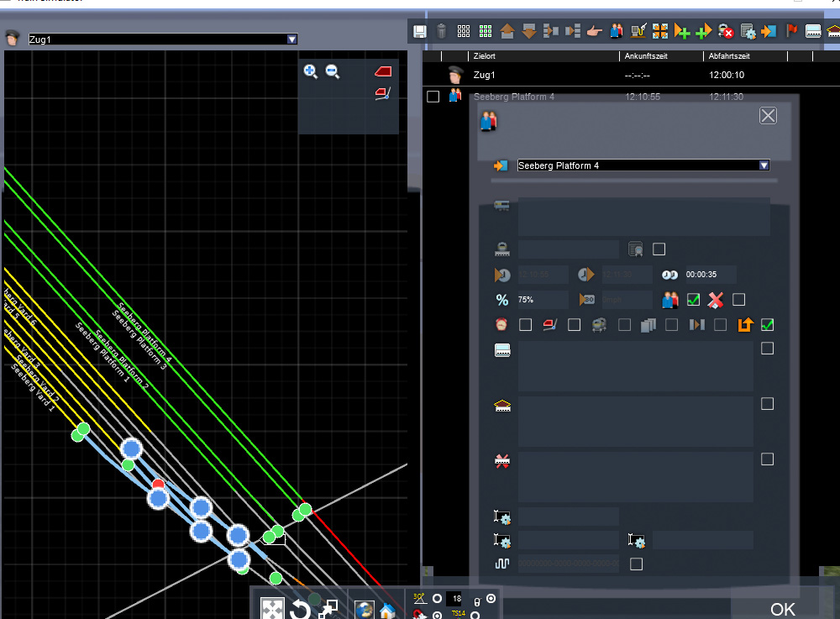Toggle checkbox next to timetable train icon
The width and height of the screenshot is (840, 619).
[659, 249]
